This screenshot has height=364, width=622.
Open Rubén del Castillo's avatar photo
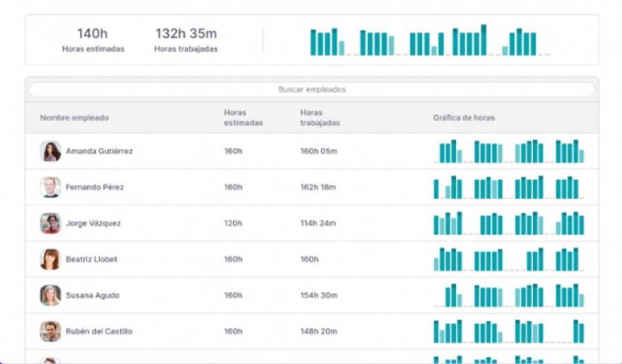pyautogui.click(x=50, y=332)
